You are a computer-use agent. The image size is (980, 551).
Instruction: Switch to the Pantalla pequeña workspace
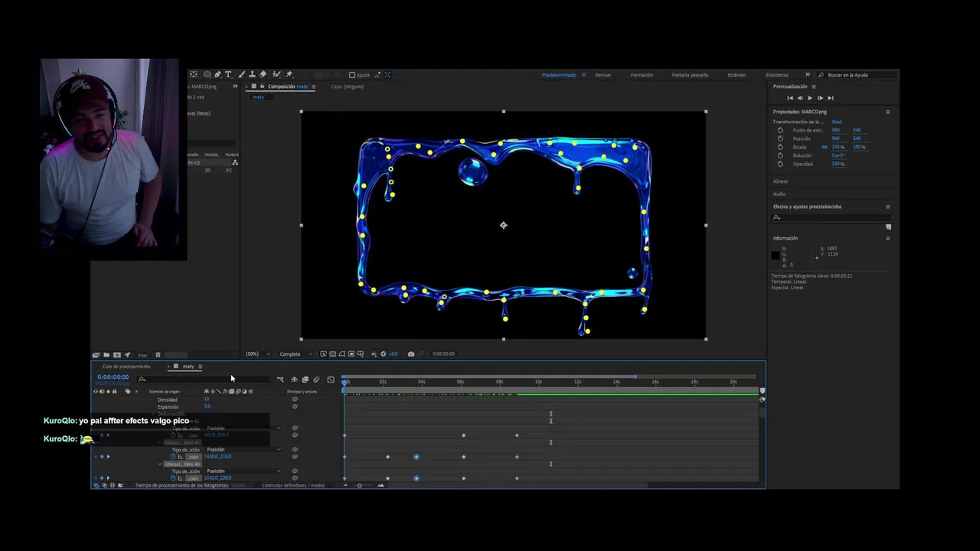690,75
